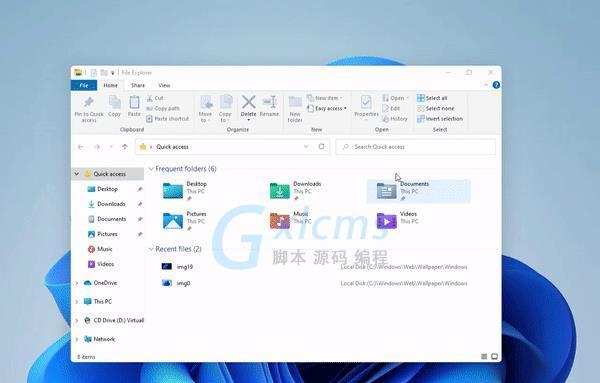Click Pin to Quick access icon
The image size is (600, 383).
[x=89, y=103]
